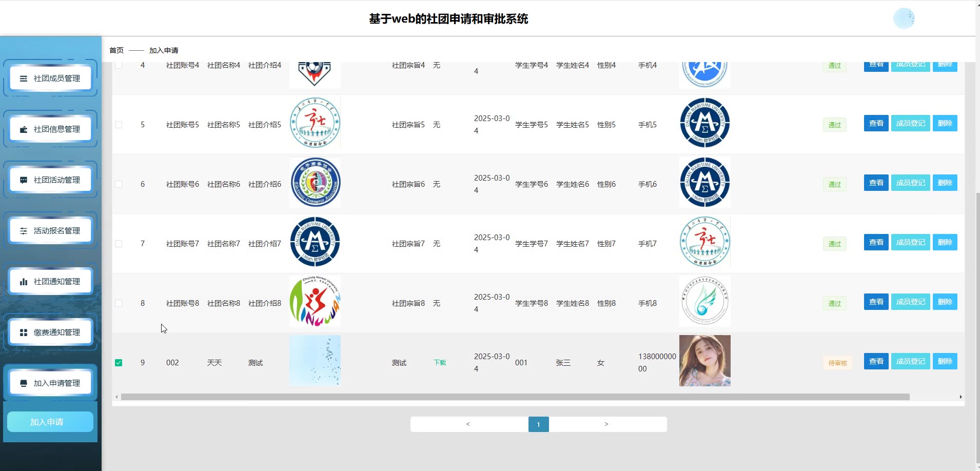Tick the checkbox for row 7

pyautogui.click(x=119, y=244)
